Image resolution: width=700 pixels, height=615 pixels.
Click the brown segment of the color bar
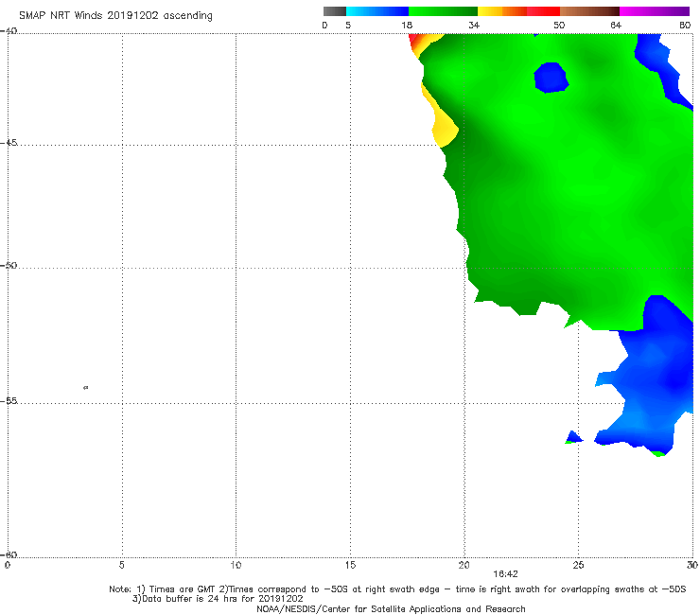[x=589, y=11]
